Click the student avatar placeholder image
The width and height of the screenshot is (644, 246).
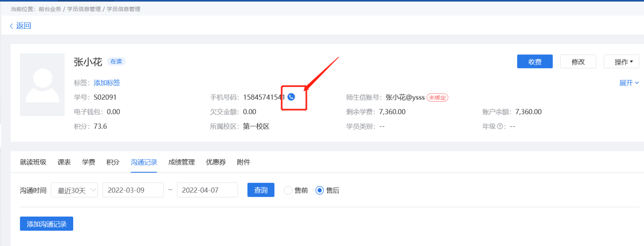click(42, 85)
